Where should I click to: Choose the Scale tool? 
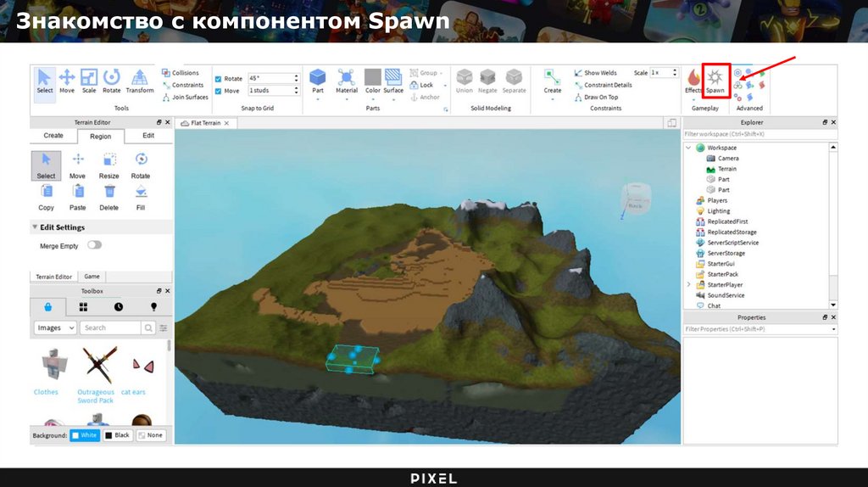coord(88,81)
